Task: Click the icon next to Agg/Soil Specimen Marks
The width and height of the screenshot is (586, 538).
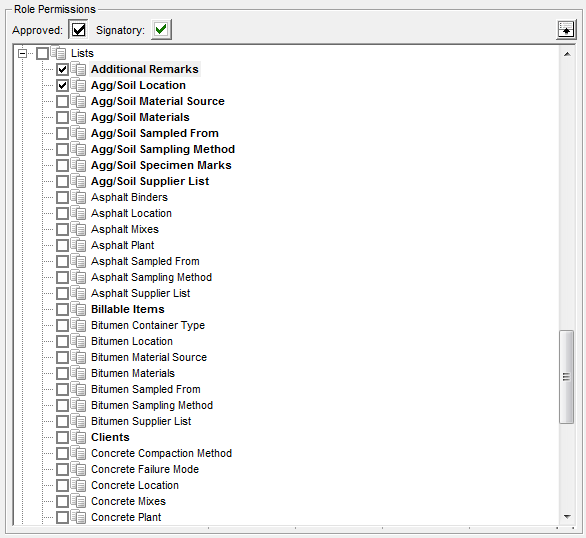Action: pyautogui.click(x=78, y=165)
